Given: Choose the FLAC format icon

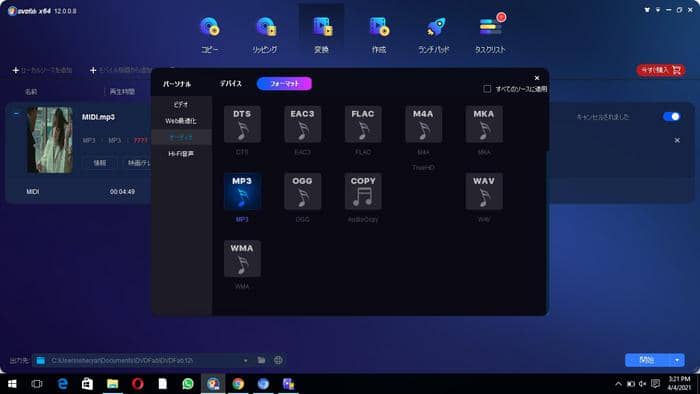Looking at the screenshot, I should pyautogui.click(x=363, y=124).
